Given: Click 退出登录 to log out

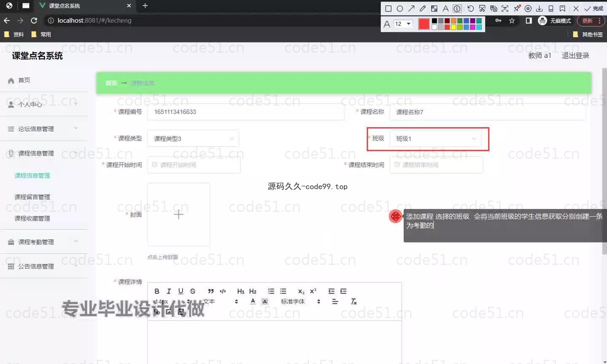Looking at the screenshot, I should point(575,56).
